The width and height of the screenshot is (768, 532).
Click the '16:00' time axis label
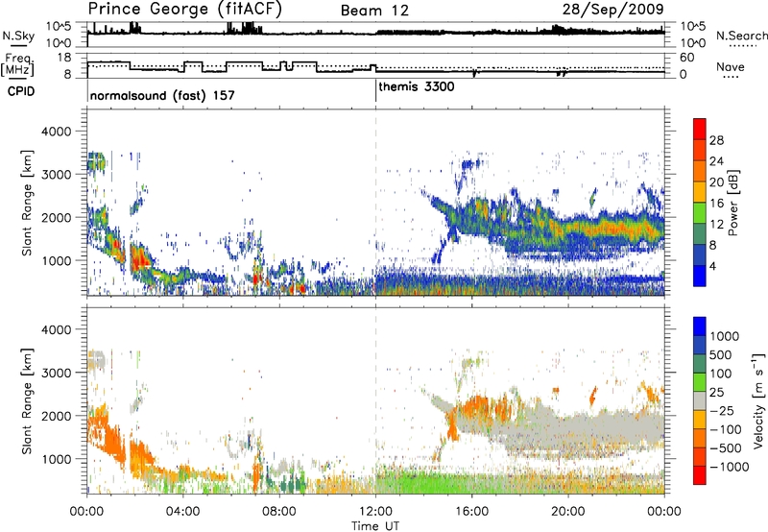[471, 512]
